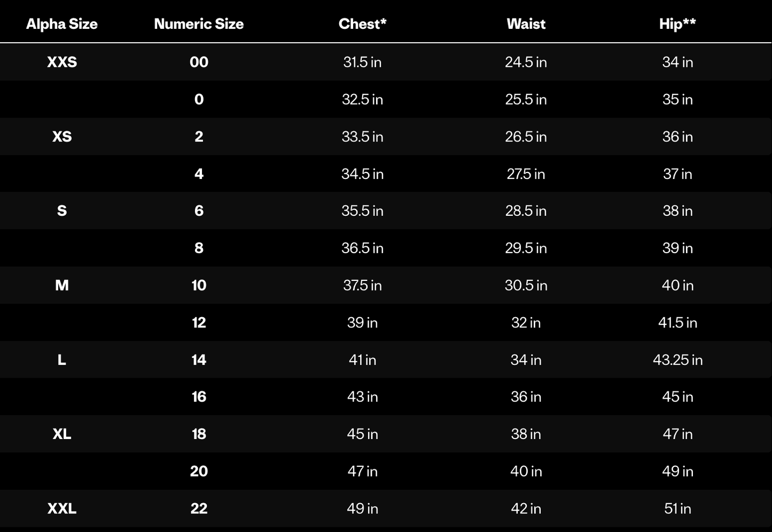The width and height of the screenshot is (772, 532).
Task: Click the XXS alpha size label
Action: coord(62,62)
